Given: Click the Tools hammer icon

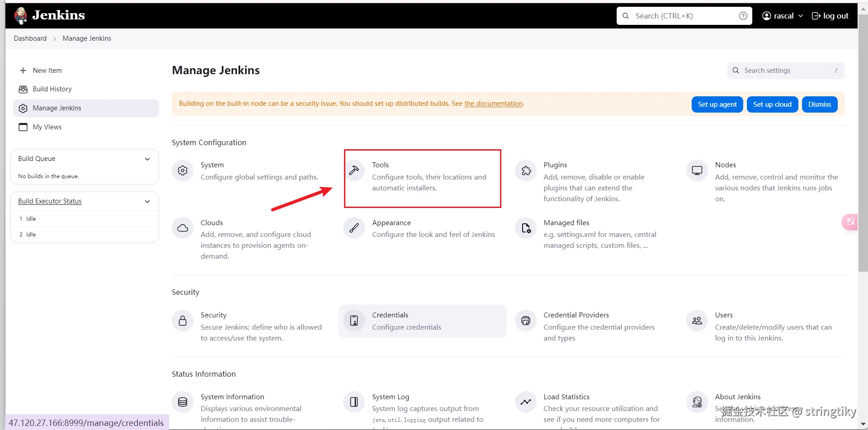Looking at the screenshot, I should point(354,170).
